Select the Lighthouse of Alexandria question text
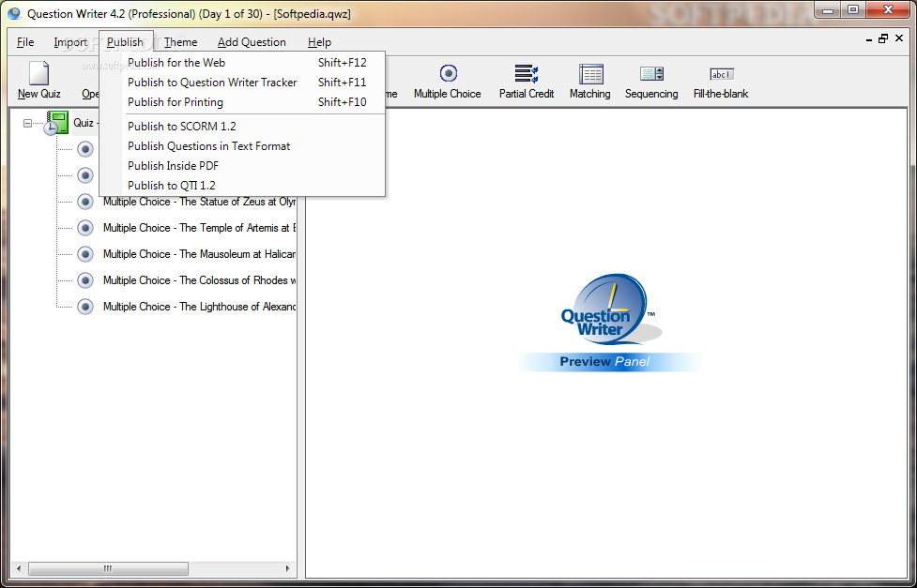Image resolution: width=917 pixels, height=588 pixels. point(199,307)
